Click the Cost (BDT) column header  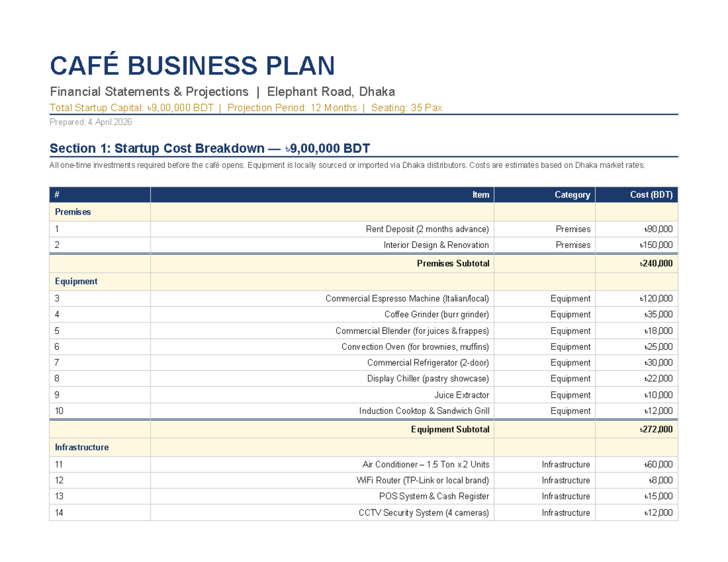[x=636, y=195]
